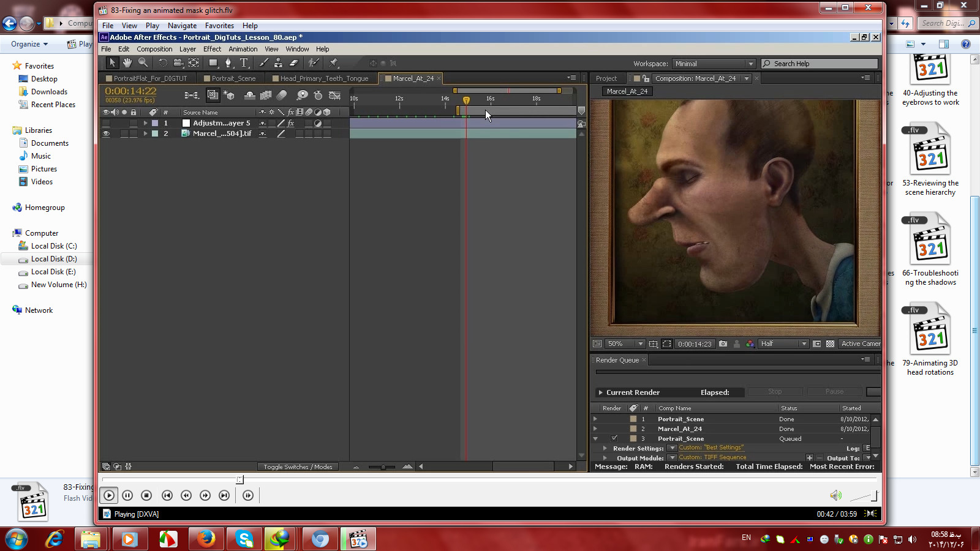Select the Pan Behind tool

[194, 62]
